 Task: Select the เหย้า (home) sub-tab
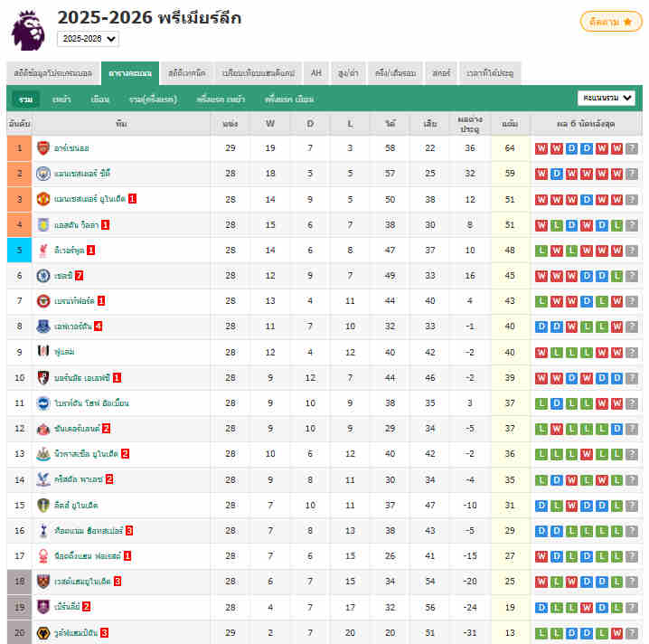tap(61, 99)
